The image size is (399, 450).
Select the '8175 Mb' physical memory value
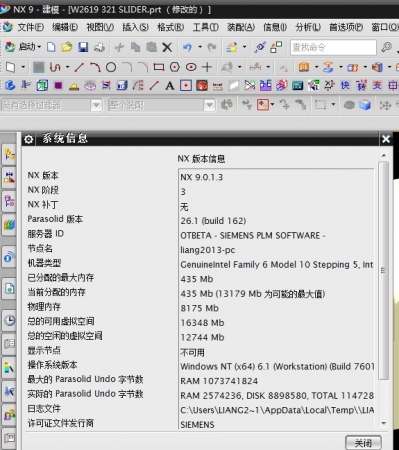[x=199, y=308]
